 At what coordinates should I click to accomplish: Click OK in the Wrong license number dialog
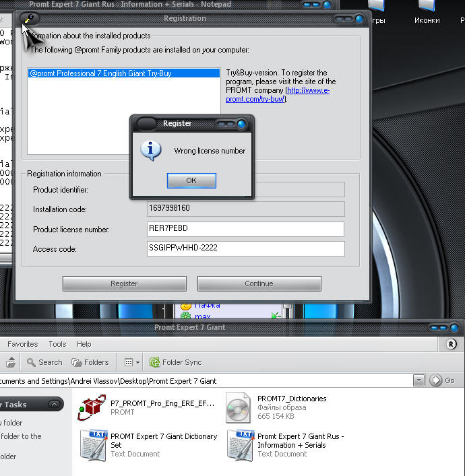pos(191,180)
